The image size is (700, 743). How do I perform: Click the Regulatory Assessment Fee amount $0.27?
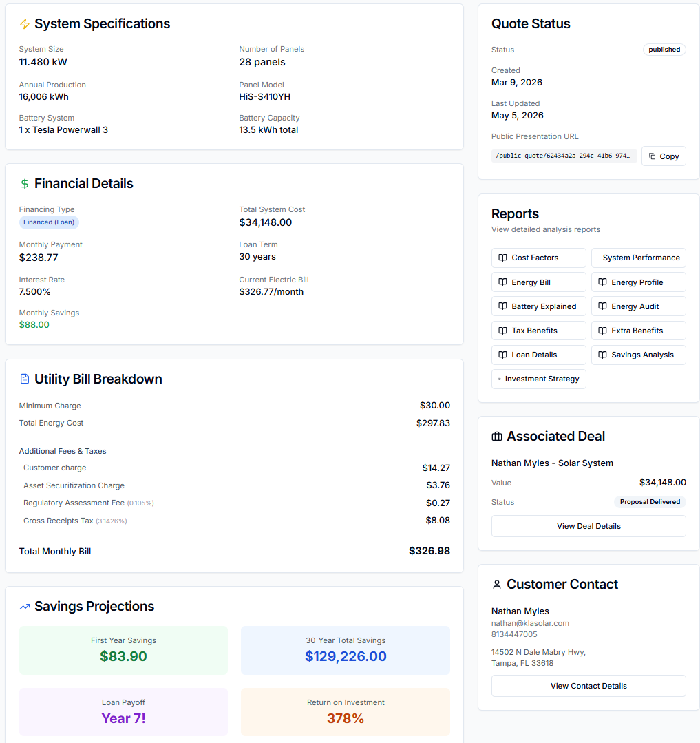[438, 503]
